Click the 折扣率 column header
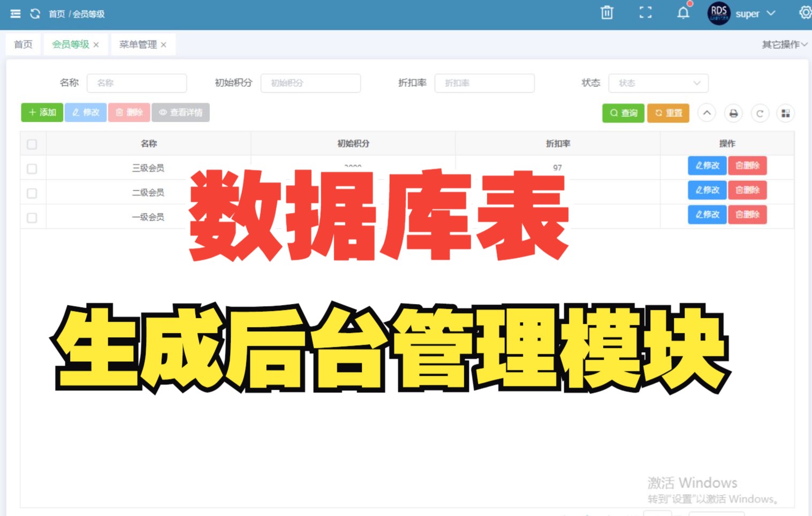 (x=558, y=143)
